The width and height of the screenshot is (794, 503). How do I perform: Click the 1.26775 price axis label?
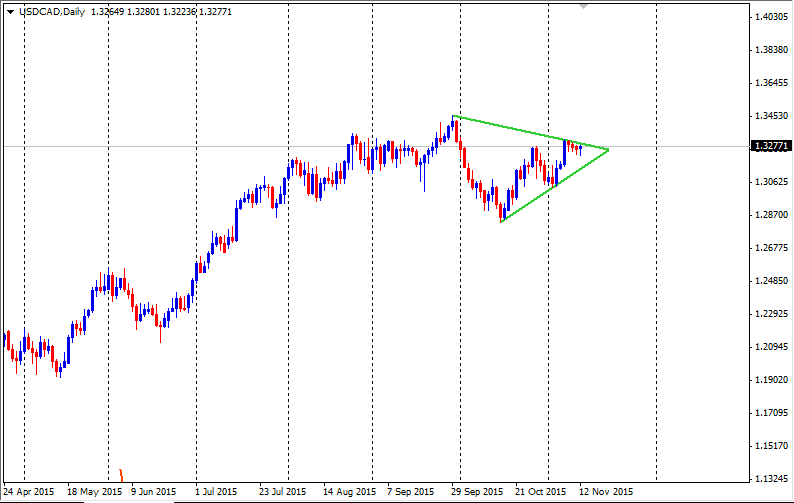point(771,248)
